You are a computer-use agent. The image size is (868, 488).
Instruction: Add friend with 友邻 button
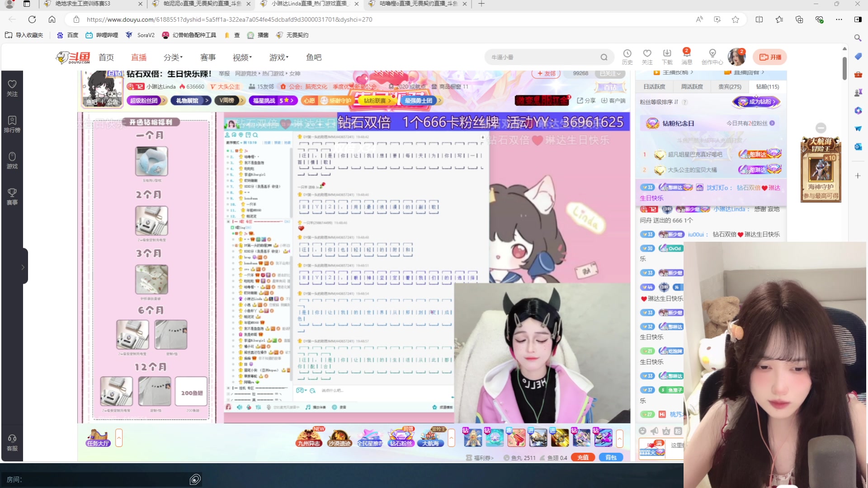pyautogui.click(x=546, y=73)
